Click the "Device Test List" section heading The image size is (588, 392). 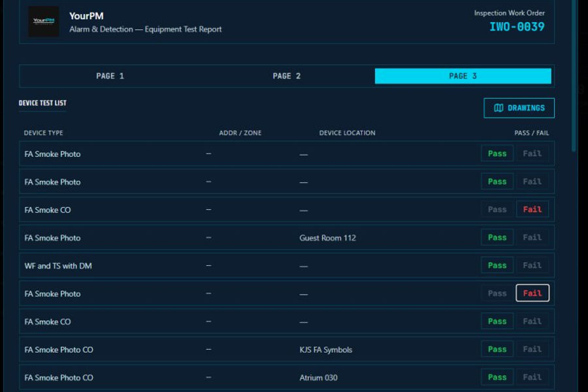(42, 103)
